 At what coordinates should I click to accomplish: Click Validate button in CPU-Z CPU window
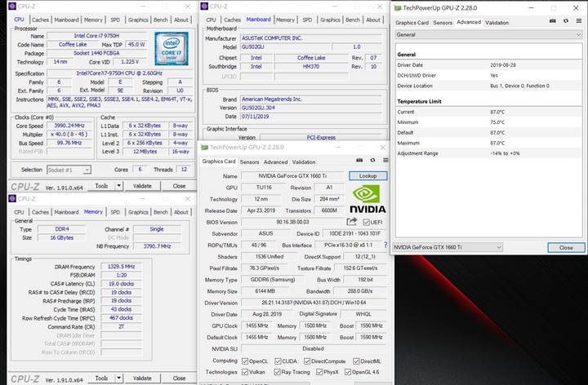142,186
